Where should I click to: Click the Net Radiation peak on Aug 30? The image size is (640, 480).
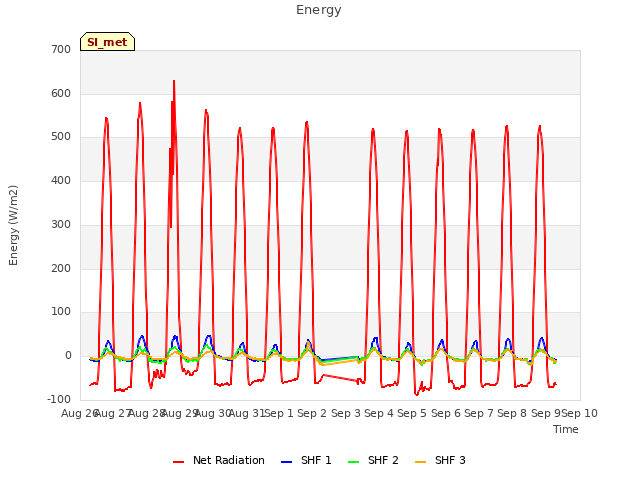(x=206, y=110)
